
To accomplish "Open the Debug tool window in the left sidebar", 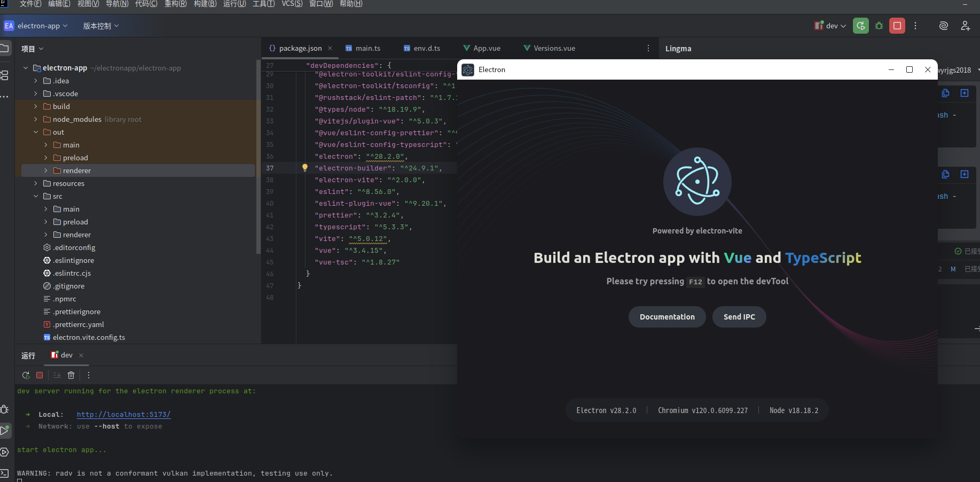I will [4, 409].
